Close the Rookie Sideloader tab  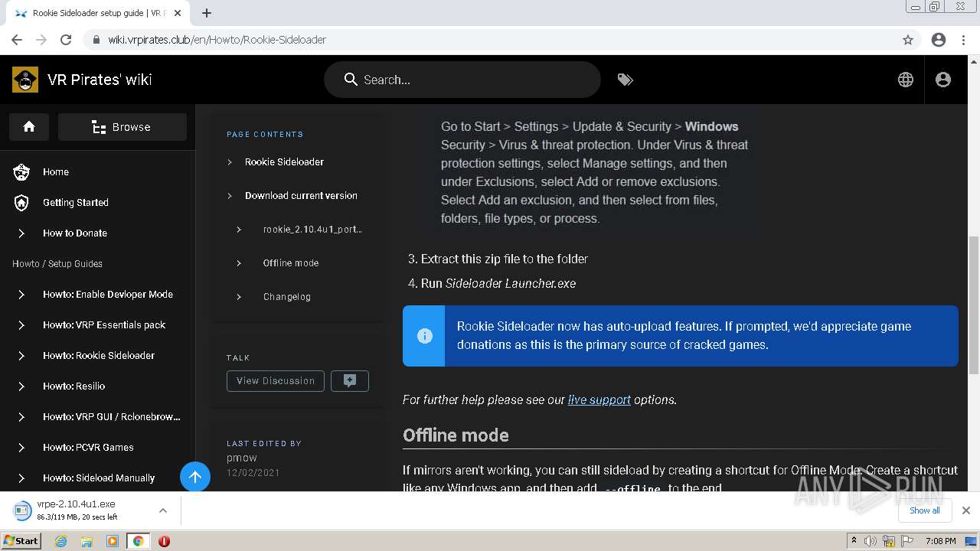(178, 13)
